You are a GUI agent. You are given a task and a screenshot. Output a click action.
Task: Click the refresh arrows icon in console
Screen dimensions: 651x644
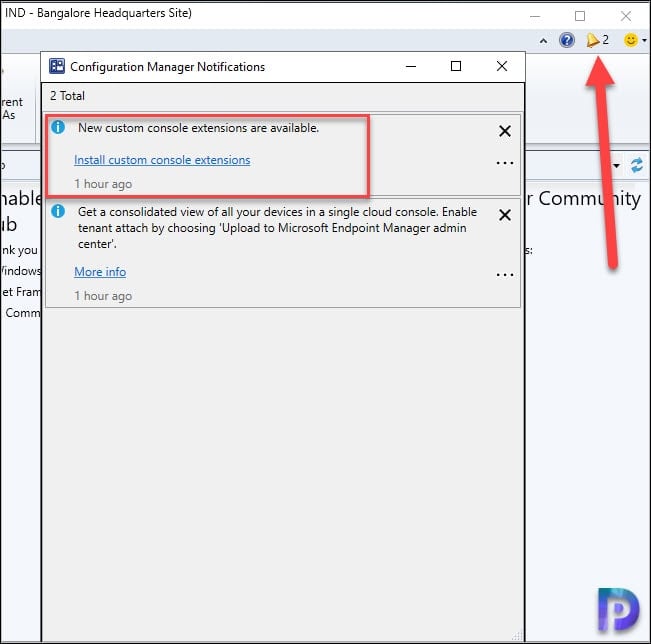click(x=637, y=165)
